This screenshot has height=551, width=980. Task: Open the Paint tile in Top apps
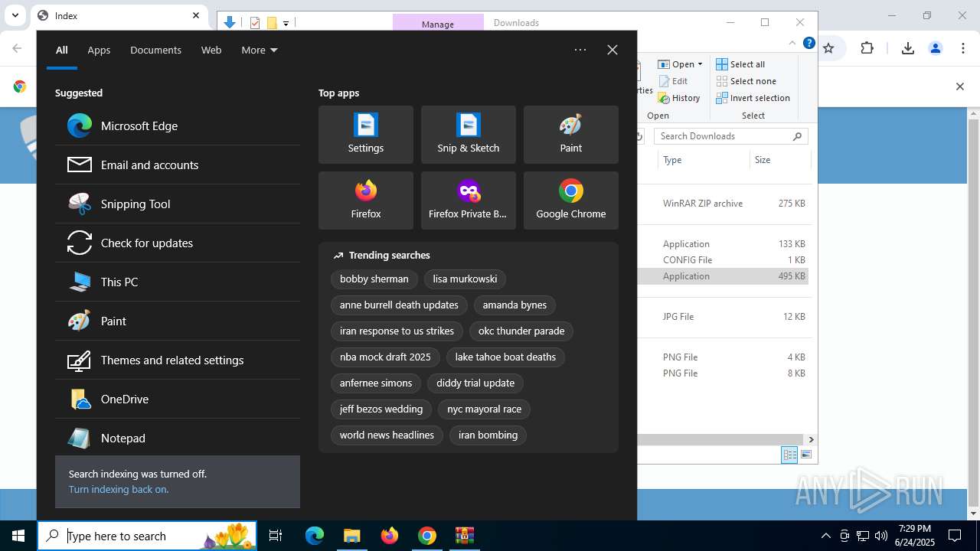point(571,135)
